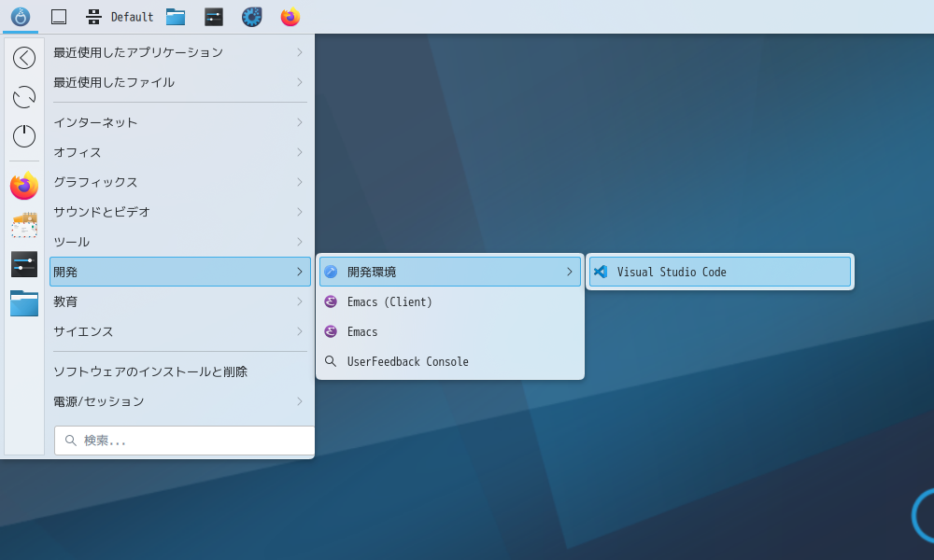Select the 開発 category

click(179, 272)
